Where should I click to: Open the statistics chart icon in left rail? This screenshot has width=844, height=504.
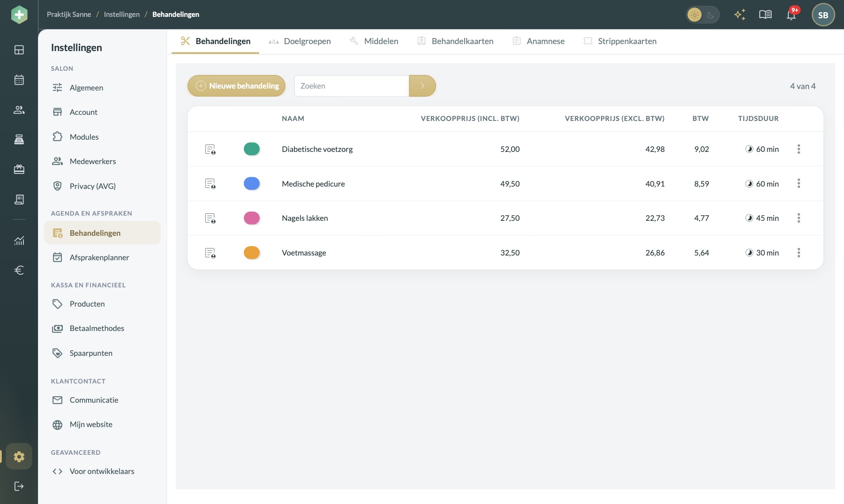tap(19, 241)
